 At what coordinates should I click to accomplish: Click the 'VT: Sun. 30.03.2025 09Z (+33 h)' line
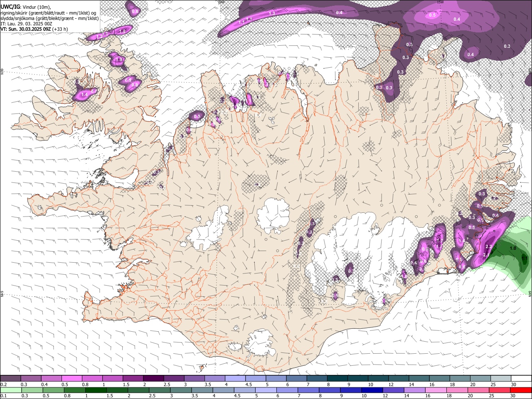pos(34,29)
